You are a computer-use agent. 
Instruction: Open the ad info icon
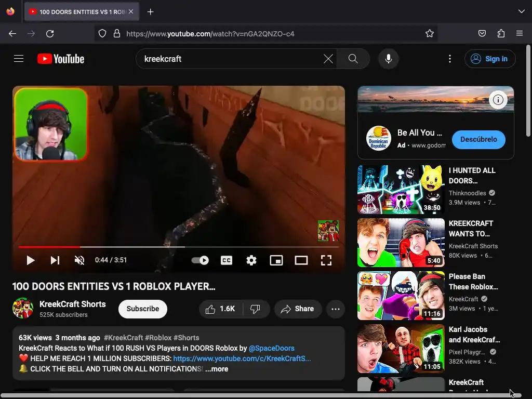[498, 100]
